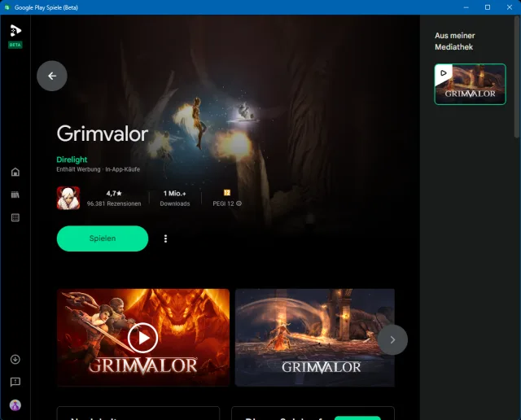Click the PEGI 12 rating badge
The width and height of the screenshot is (521, 420).
click(227, 193)
